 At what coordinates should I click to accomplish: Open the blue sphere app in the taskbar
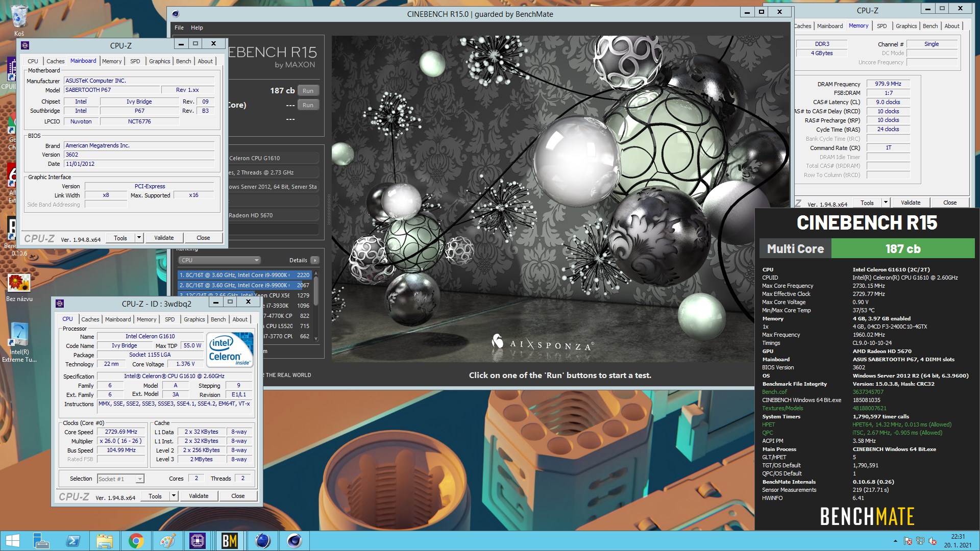[262, 541]
